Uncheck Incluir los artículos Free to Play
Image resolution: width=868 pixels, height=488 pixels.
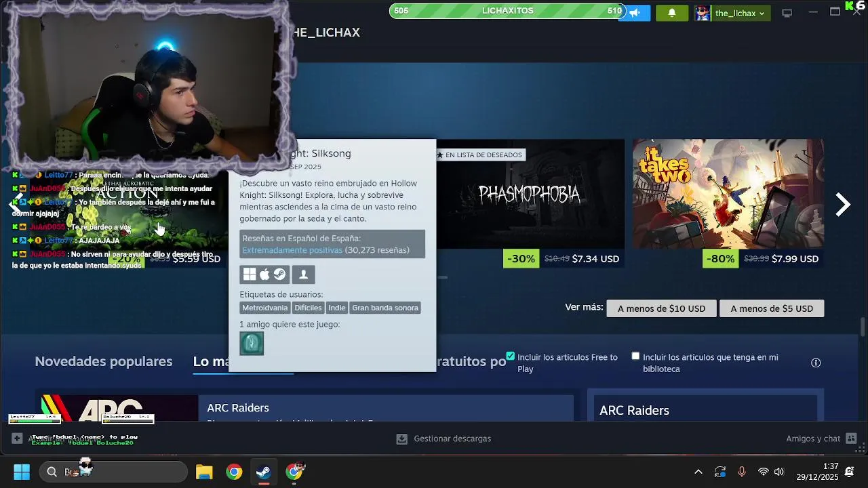tap(511, 357)
